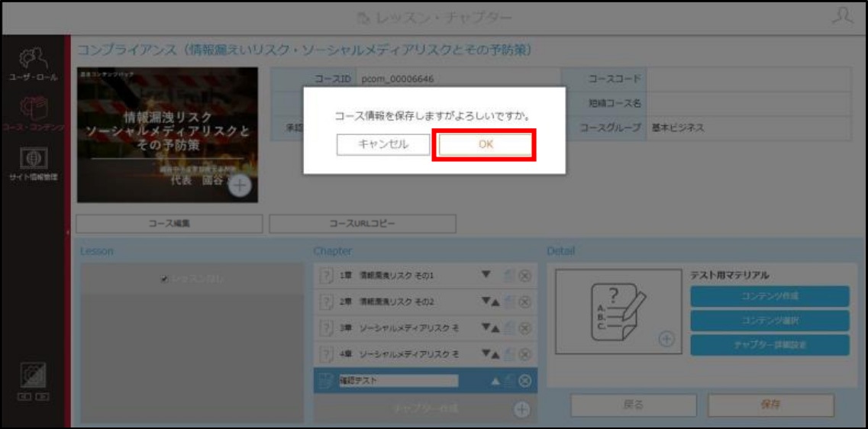Viewport: 868px width, 429px height.
Task: Click the コースコード label cell
Action: 604,79
